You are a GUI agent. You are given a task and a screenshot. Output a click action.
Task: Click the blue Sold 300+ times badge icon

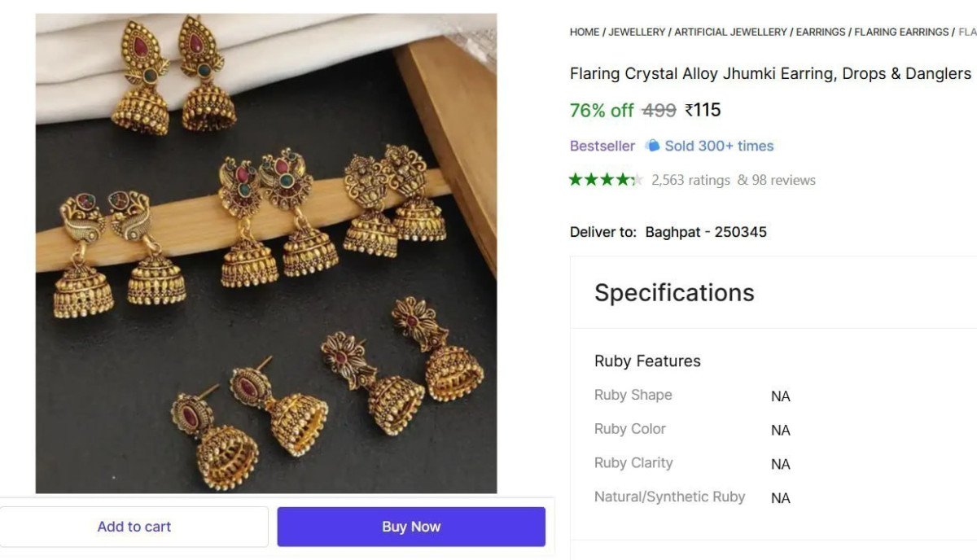click(x=652, y=146)
